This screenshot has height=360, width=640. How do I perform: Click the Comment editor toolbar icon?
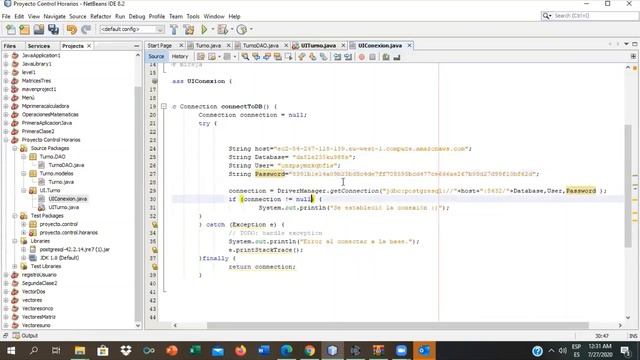(386, 57)
